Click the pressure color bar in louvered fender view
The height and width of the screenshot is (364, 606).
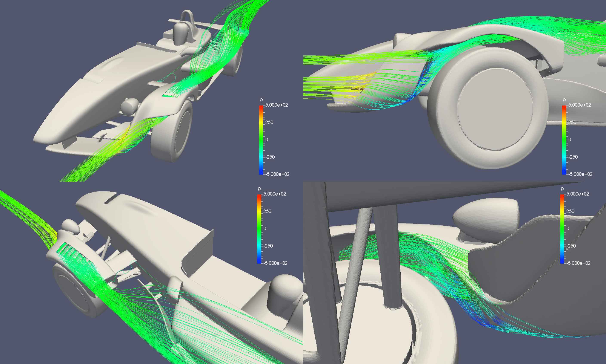coord(259,229)
